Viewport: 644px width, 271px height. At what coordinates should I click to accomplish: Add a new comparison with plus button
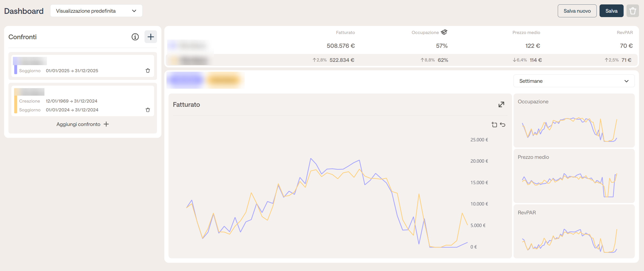point(150,37)
